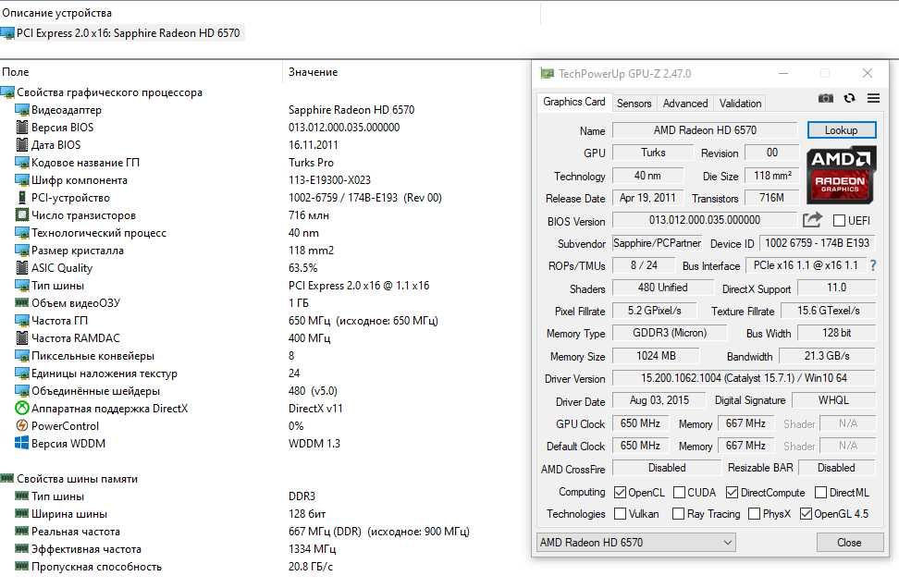Click icon beside Число транзисторов
This screenshot has height=588, width=899.
pyautogui.click(x=22, y=214)
